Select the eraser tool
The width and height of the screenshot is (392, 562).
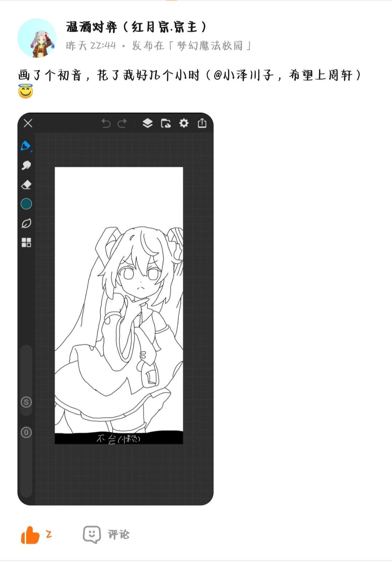coord(26,185)
